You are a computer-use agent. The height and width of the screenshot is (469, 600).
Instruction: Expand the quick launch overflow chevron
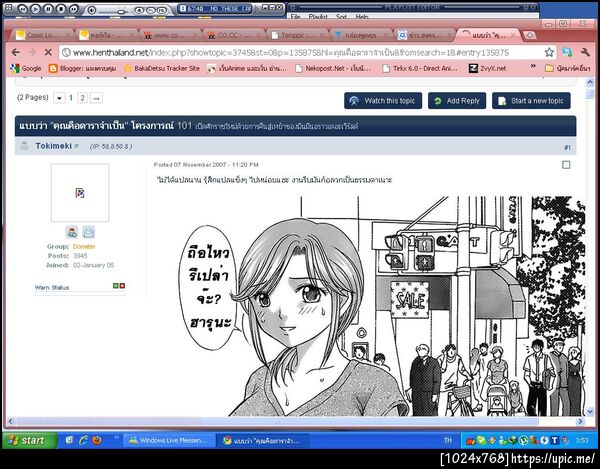click(x=116, y=437)
